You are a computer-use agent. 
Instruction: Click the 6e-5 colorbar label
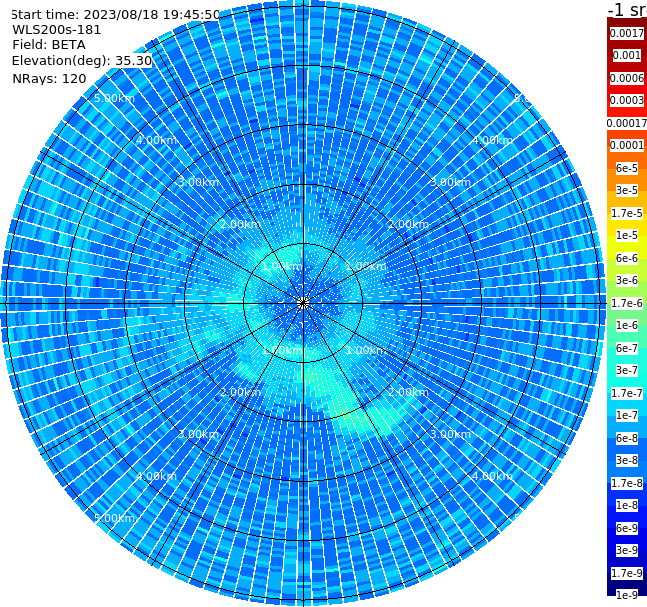tap(627, 168)
